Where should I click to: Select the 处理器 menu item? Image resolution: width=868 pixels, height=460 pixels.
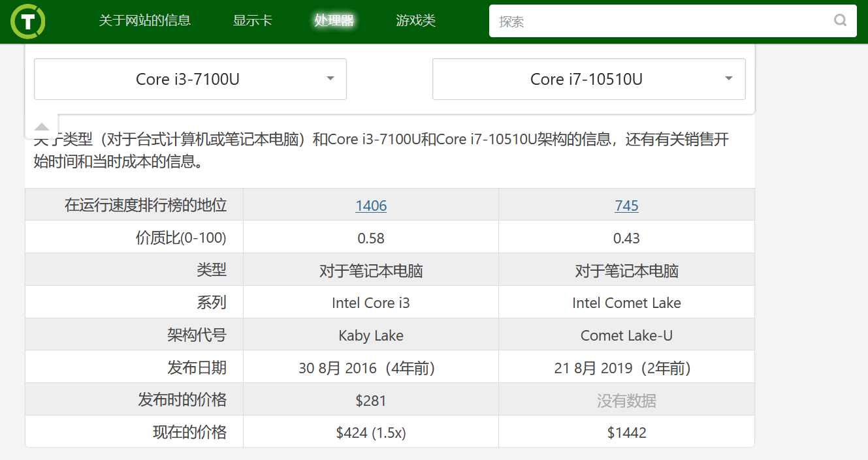pyautogui.click(x=334, y=20)
